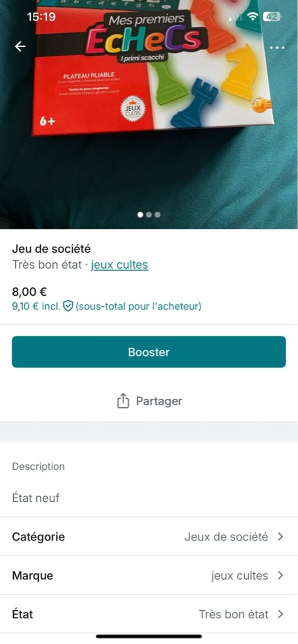This screenshot has width=298, height=644.
Task: Open the Jeux de société category value
Action: 226,537
